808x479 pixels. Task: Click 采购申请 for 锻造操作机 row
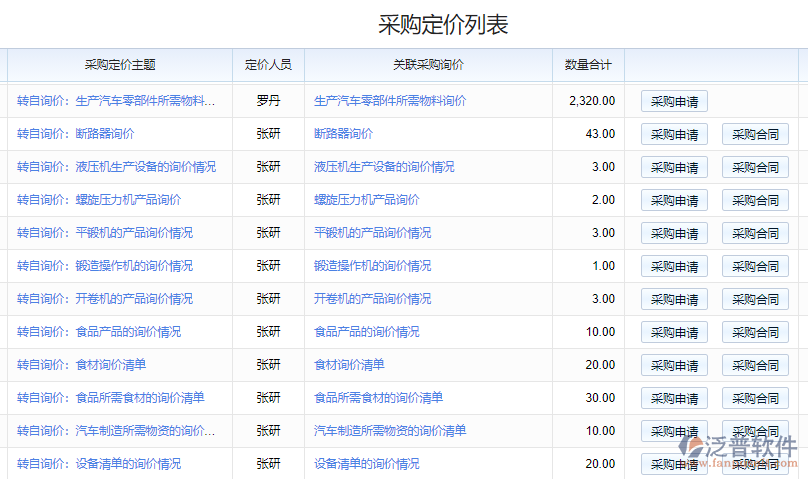coord(674,266)
